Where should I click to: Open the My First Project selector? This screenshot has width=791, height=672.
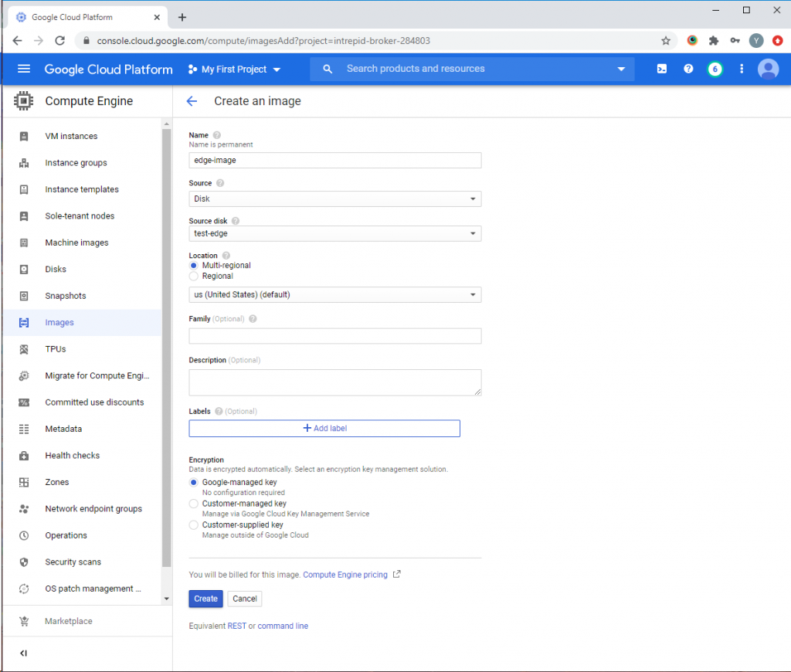pos(234,69)
